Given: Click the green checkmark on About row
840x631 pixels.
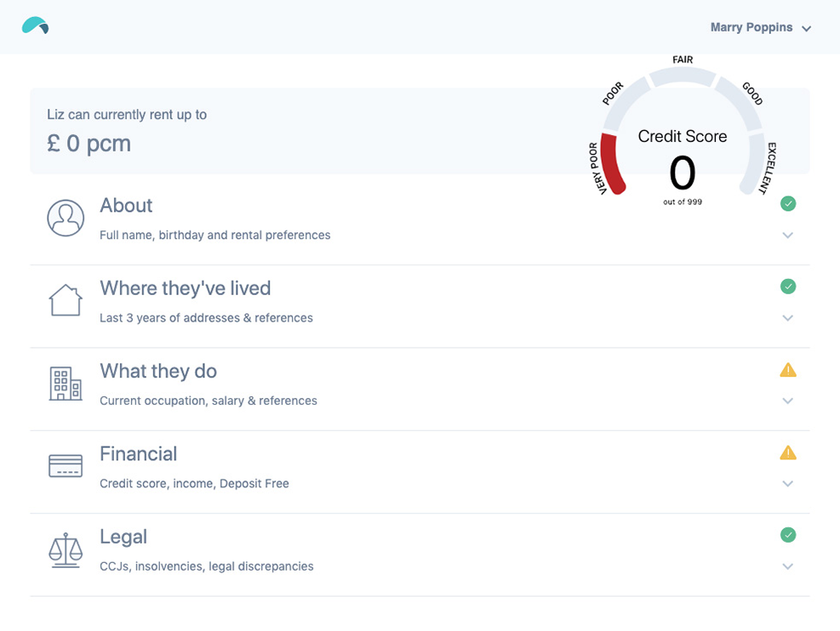Looking at the screenshot, I should pos(788,203).
